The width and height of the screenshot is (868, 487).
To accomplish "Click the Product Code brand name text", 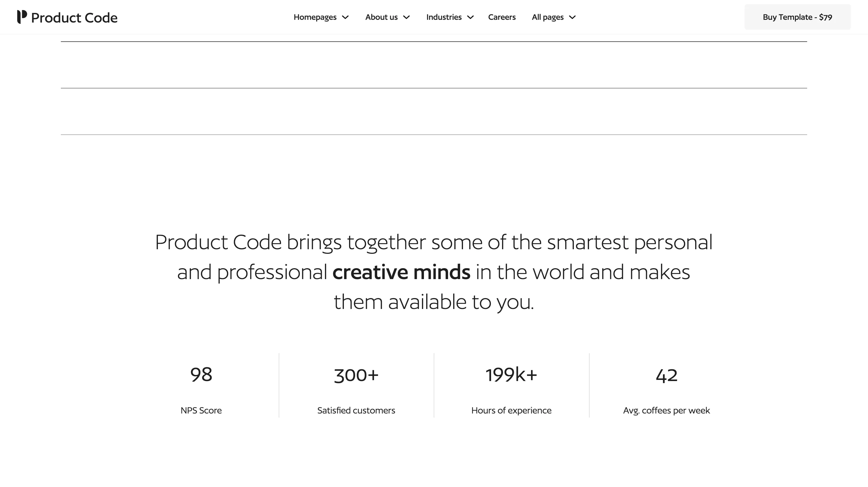I will click(x=74, y=18).
